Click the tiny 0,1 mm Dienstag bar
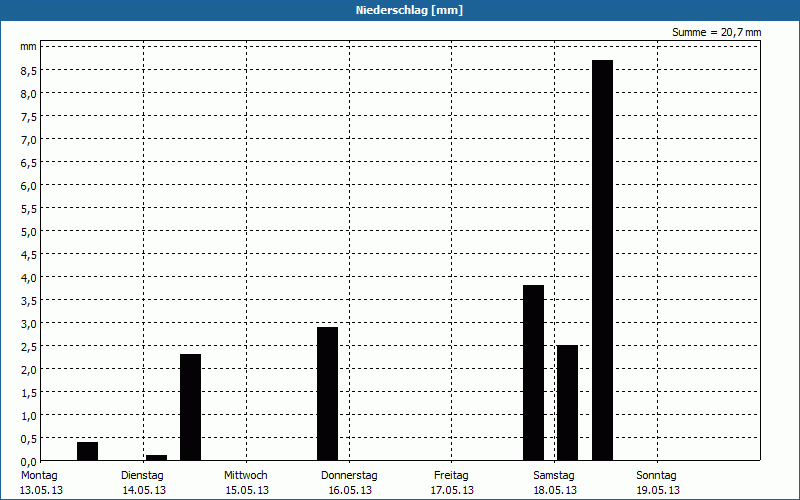This screenshot has height=500, width=800. pyautogui.click(x=156, y=458)
